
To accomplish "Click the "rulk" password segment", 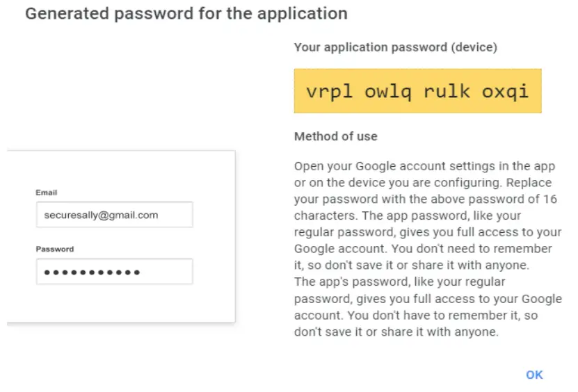I will 447,92.
